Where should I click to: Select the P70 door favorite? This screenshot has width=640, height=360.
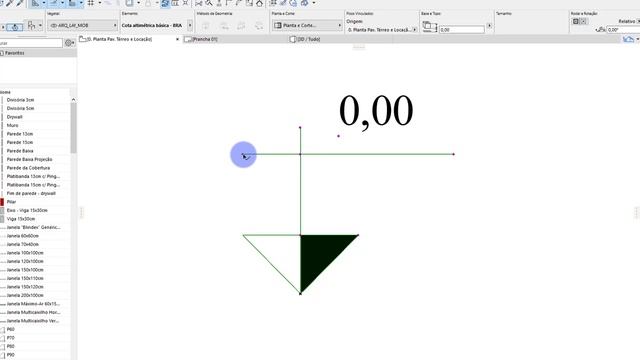pyautogui.click(x=11, y=338)
